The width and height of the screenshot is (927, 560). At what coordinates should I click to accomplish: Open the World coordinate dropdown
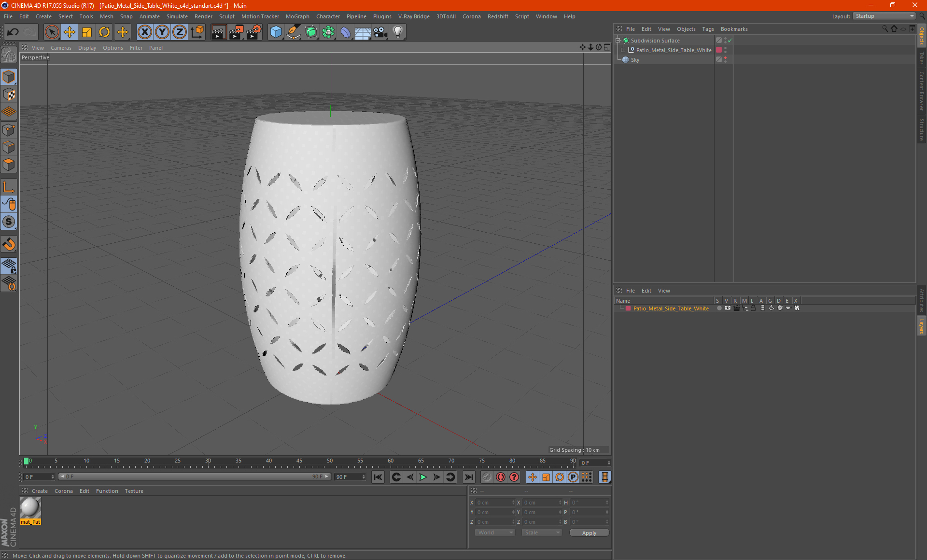click(x=495, y=532)
